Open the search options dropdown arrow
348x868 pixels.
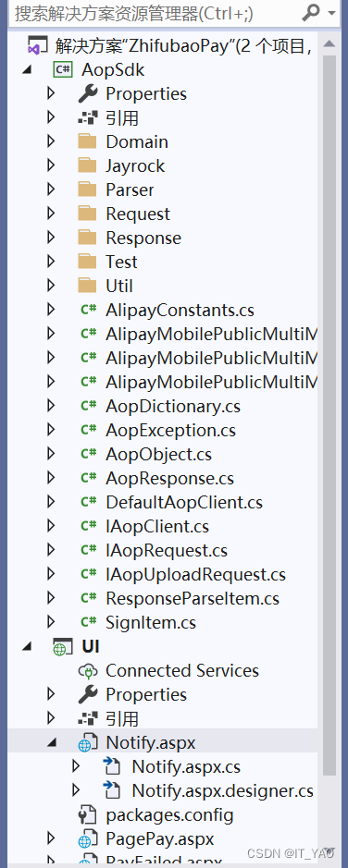tap(332, 13)
